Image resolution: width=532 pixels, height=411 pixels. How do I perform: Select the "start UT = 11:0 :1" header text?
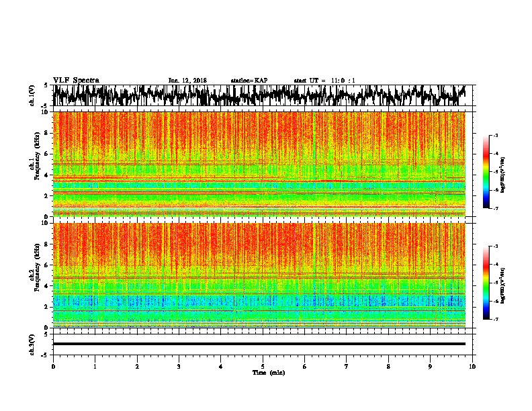324,81
